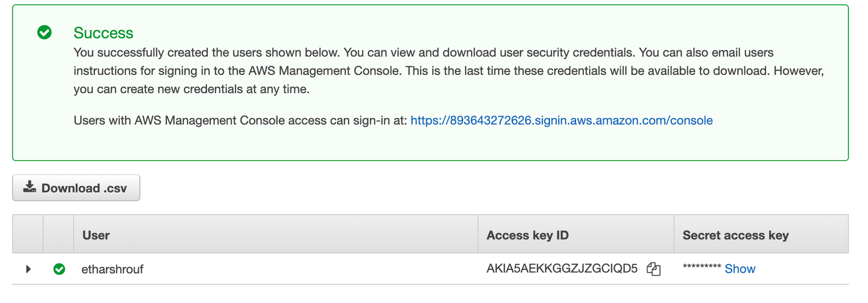Screen dimensions: 868x303
Task: Click the Download .csv button
Action: point(76,188)
